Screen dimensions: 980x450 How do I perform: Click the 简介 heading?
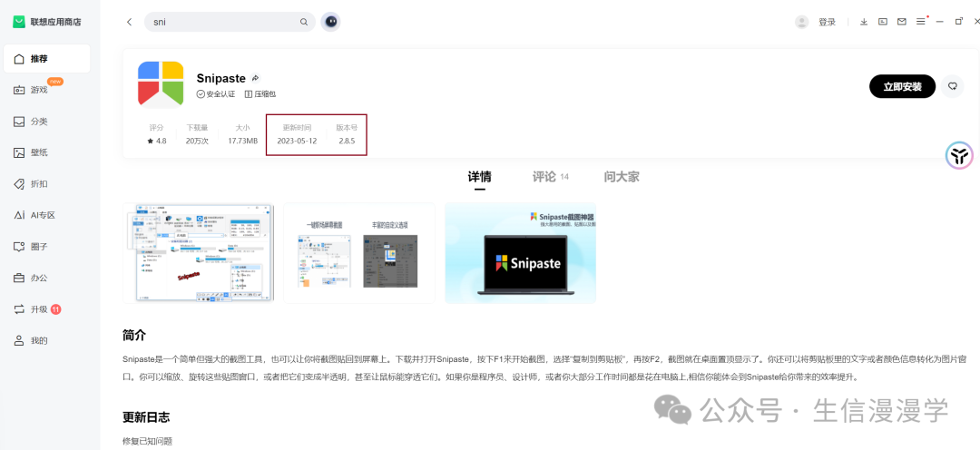[x=134, y=335]
